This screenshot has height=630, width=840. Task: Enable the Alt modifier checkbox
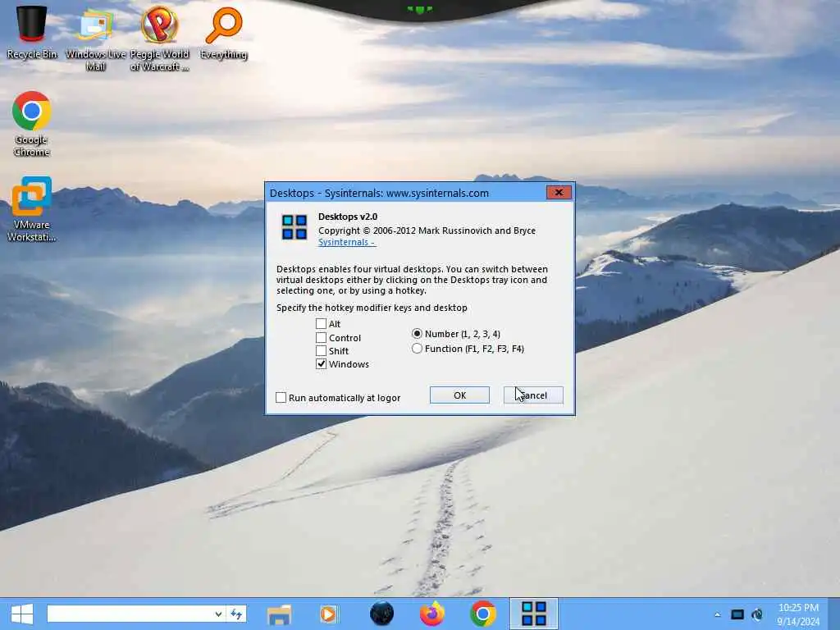(x=321, y=323)
